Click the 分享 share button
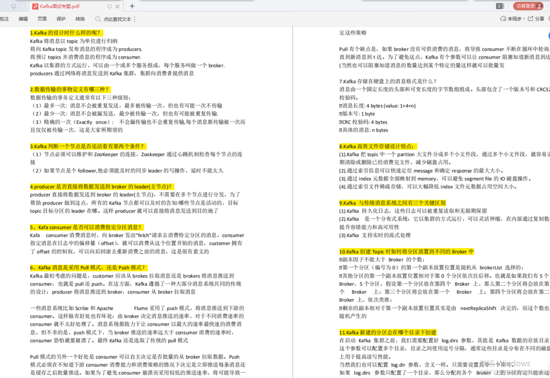550x378 pixels. (x=536, y=19)
